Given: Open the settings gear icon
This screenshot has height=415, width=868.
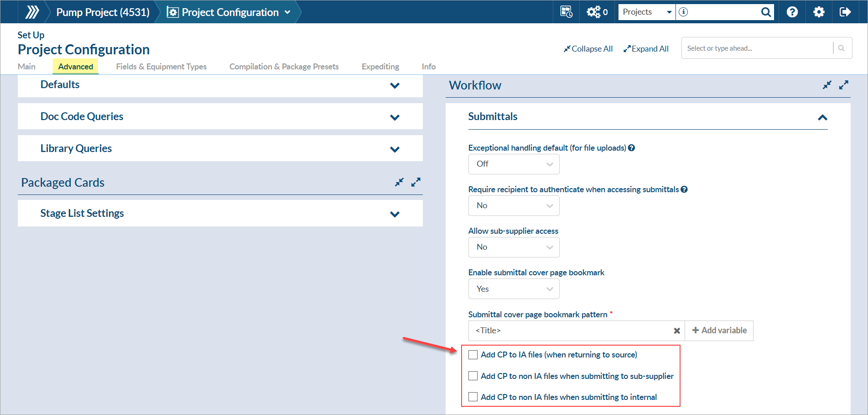Looking at the screenshot, I should [x=819, y=12].
